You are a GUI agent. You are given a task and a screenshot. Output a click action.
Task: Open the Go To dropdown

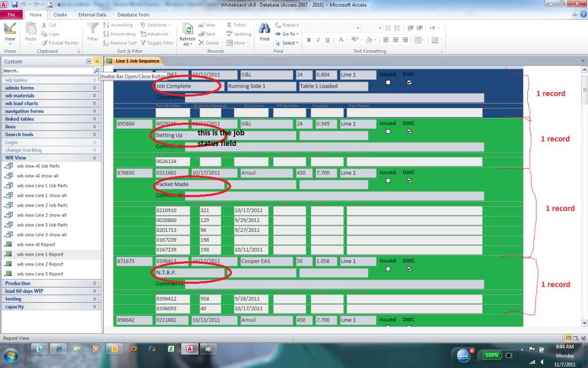287,34
